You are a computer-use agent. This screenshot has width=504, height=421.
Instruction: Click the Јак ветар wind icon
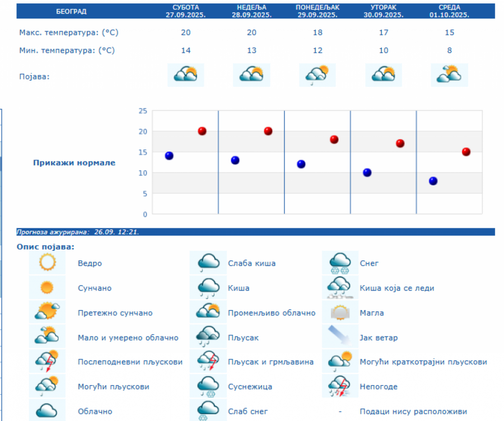(340, 337)
